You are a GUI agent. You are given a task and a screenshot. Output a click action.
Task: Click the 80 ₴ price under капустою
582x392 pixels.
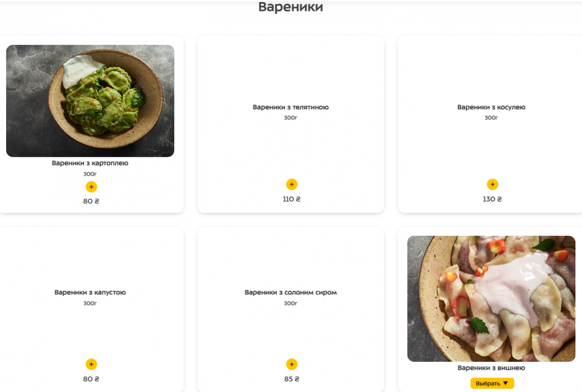click(x=91, y=379)
